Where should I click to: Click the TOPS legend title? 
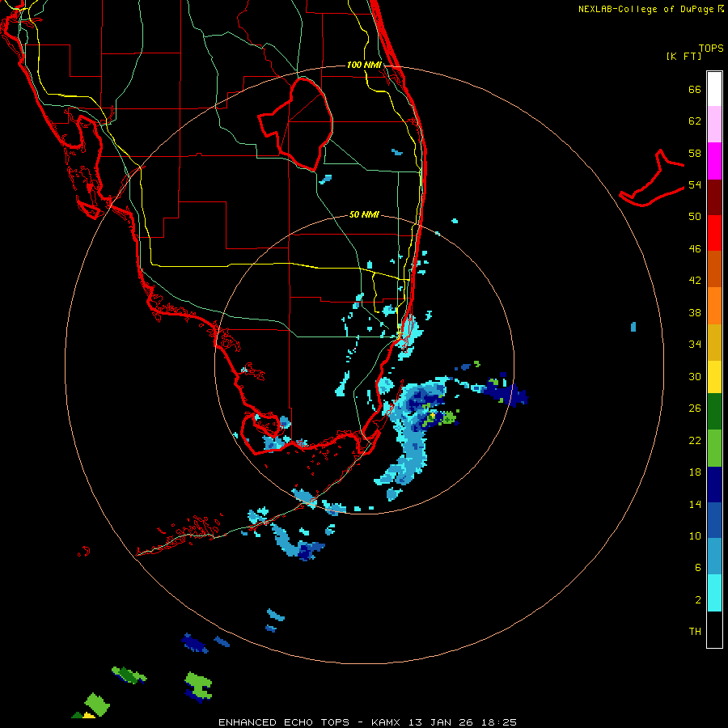pyautogui.click(x=711, y=49)
